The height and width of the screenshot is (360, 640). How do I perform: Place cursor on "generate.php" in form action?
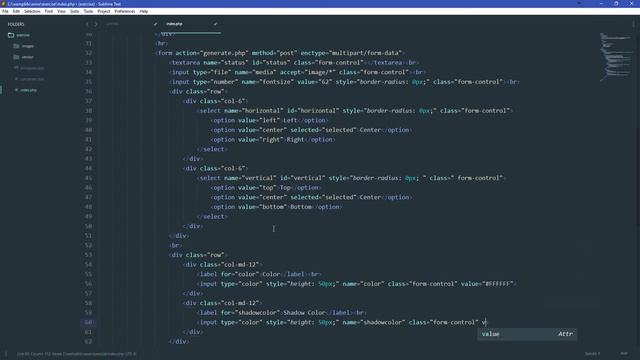(x=224, y=53)
